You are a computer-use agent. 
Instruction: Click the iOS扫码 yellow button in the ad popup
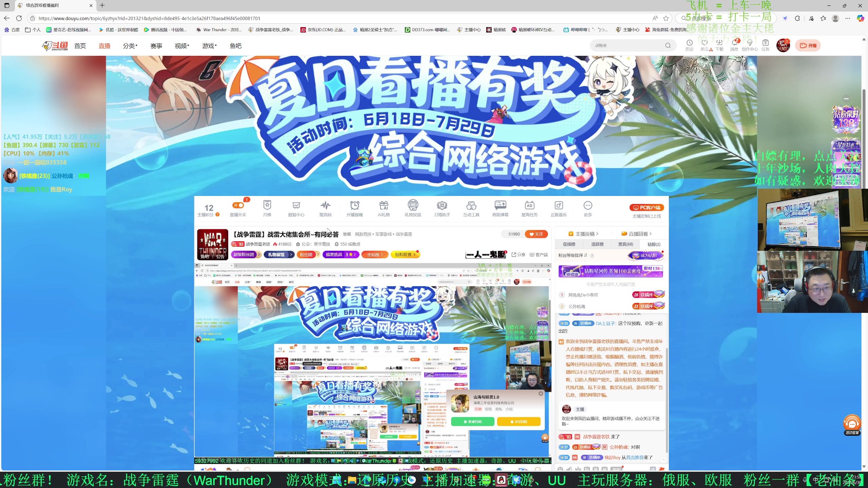(518, 422)
